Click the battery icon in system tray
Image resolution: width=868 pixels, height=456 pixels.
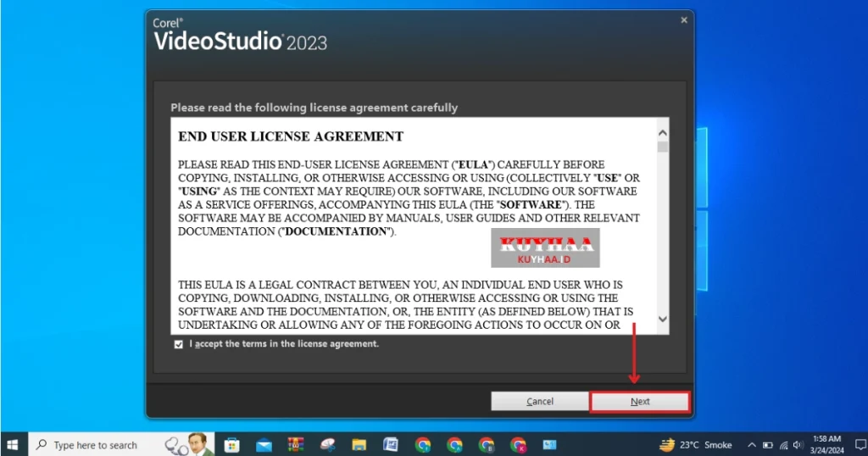point(767,445)
